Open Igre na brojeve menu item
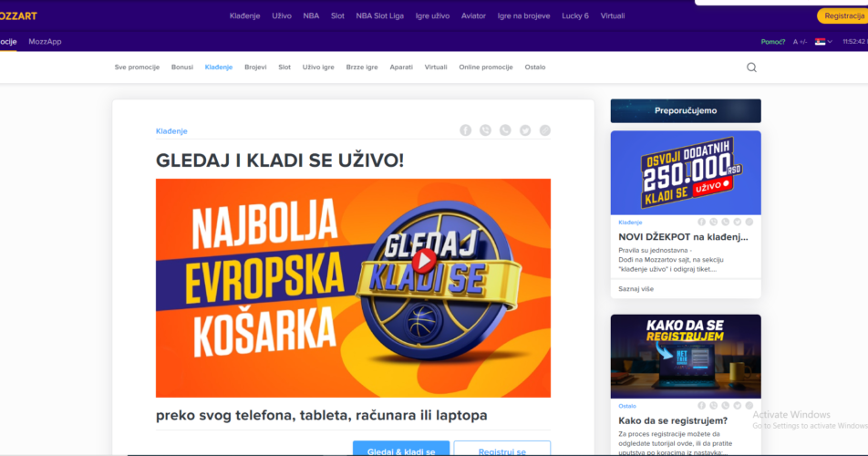The image size is (868, 456). click(x=523, y=16)
